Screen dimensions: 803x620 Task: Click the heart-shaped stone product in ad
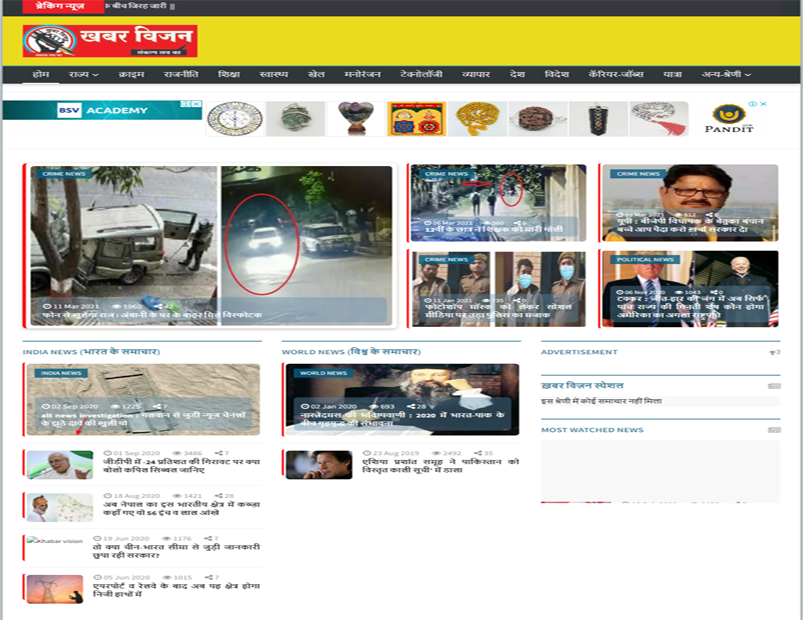pos(355,118)
